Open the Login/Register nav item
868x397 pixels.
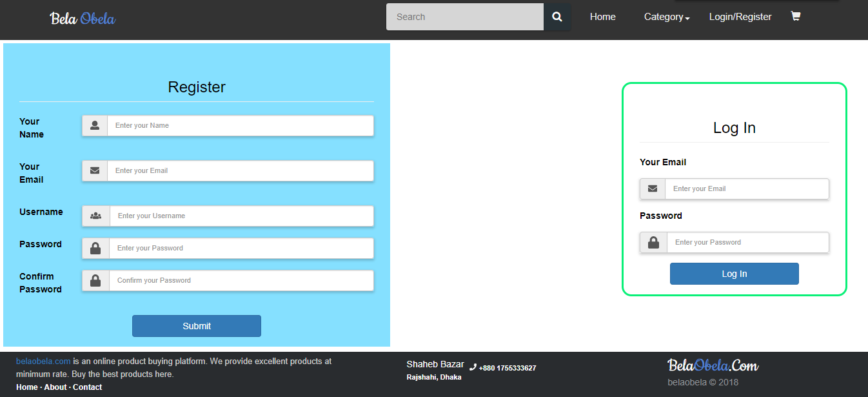740,17
